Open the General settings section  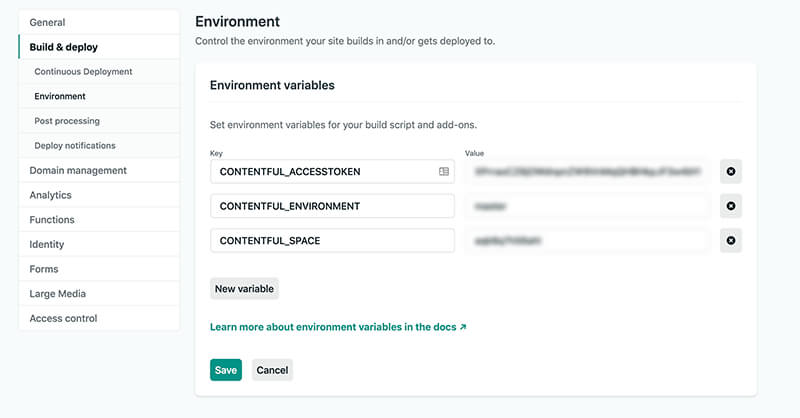47,22
